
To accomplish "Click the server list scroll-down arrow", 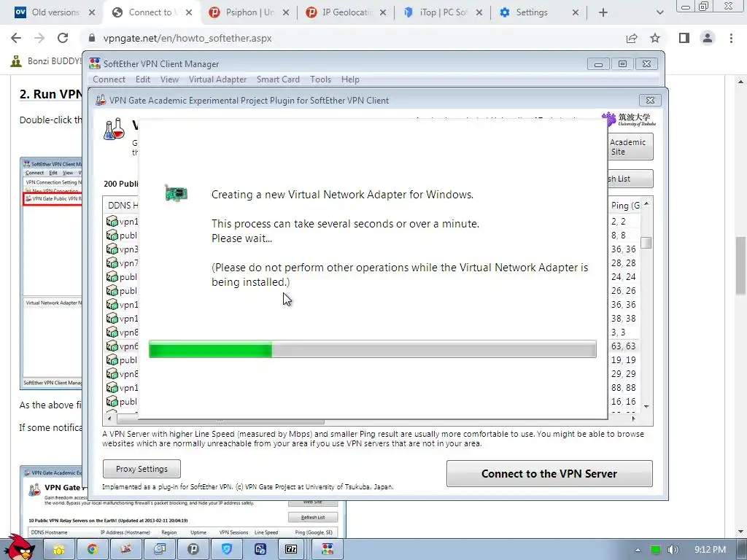I will [646, 406].
